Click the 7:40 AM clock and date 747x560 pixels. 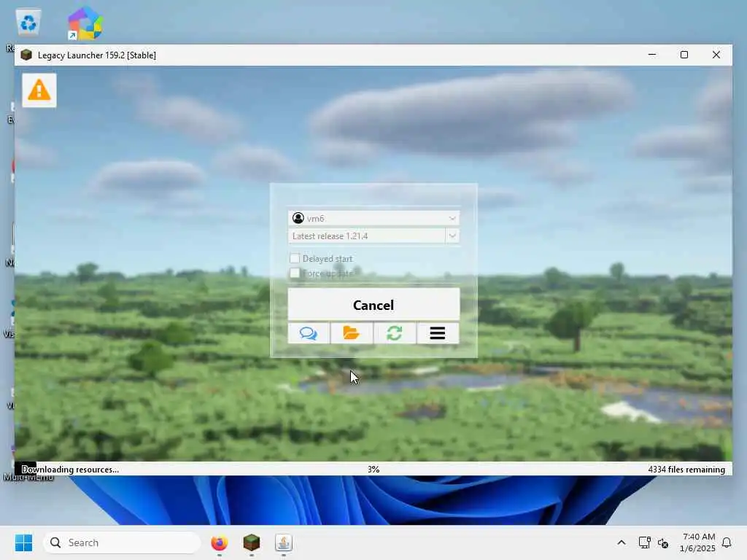[x=698, y=542]
